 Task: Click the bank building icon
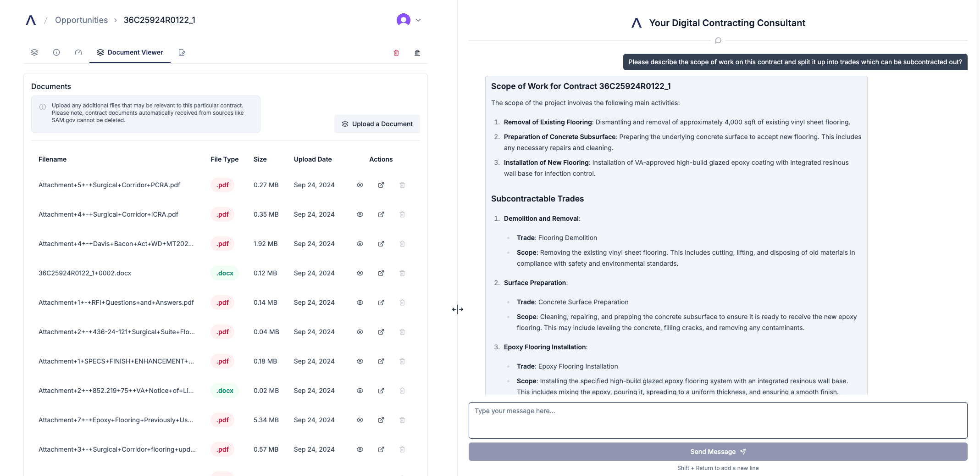(417, 53)
